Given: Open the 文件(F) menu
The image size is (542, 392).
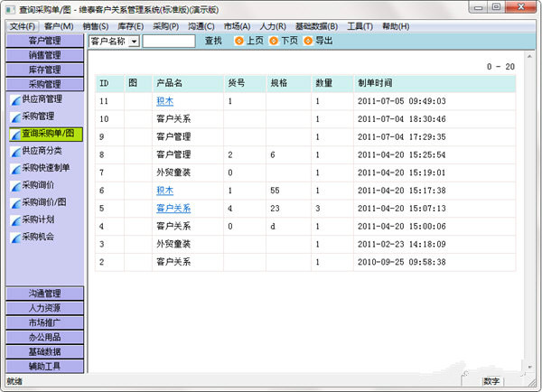Looking at the screenshot, I should (22, 26).
